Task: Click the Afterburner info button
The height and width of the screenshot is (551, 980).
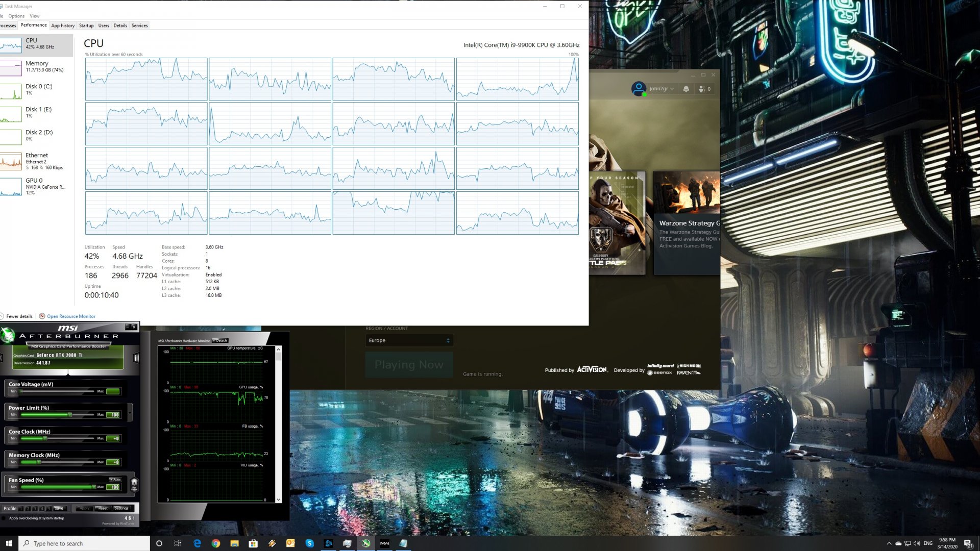Action: [136, 358]
